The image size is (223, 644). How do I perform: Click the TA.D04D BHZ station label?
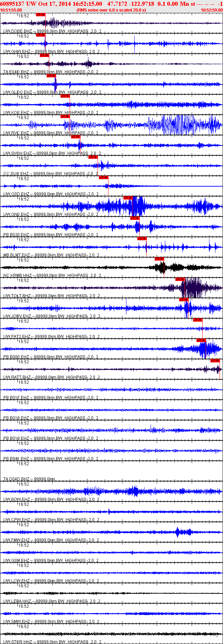click(x=16, y=479)
